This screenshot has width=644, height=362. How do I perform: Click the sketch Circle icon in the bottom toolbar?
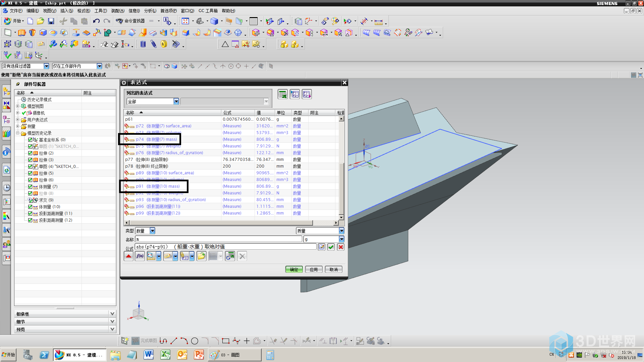pyautogui.click(x=195, y=341)
